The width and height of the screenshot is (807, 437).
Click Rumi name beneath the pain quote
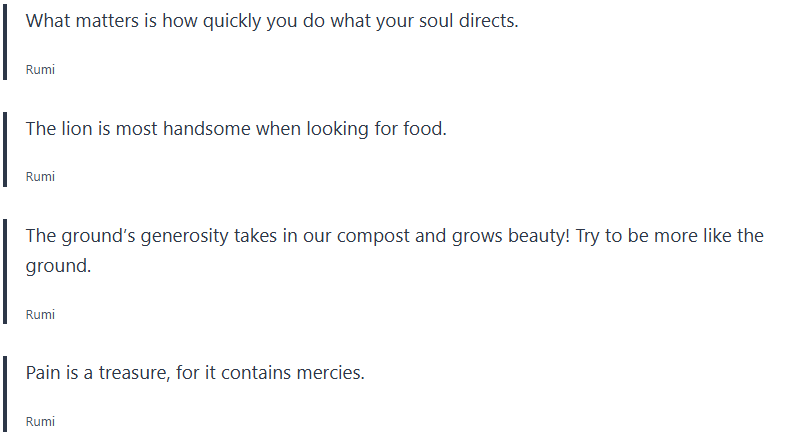(40, 422)
